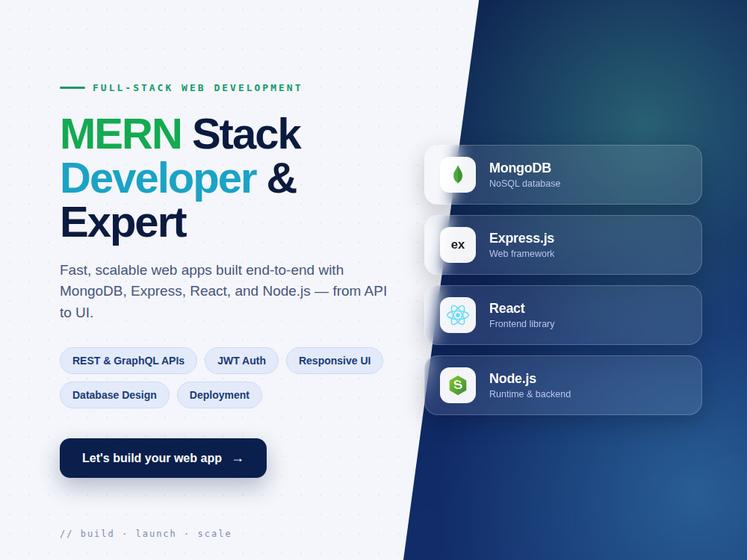
Task: Click the 'NoSQL database' subtitle
Action: click(524, 184)
